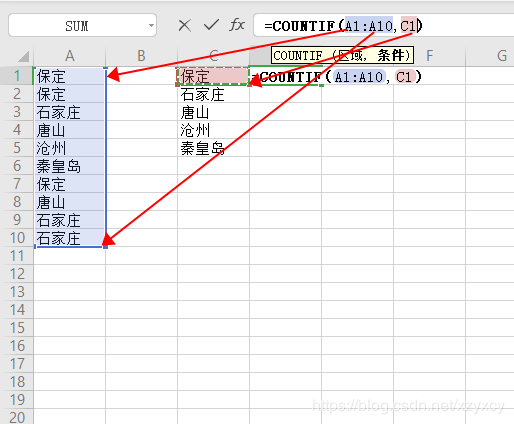Select column B header

141,56
